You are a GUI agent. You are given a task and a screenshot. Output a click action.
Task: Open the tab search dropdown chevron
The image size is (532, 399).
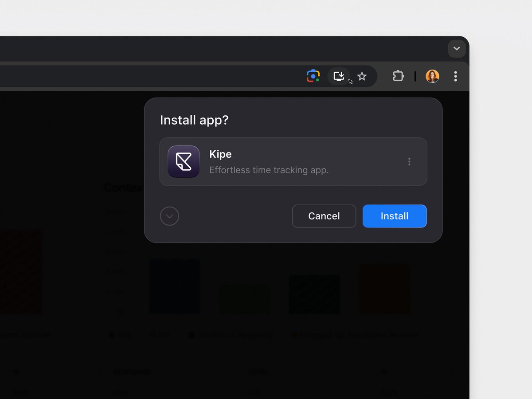[x=457, y=49]
